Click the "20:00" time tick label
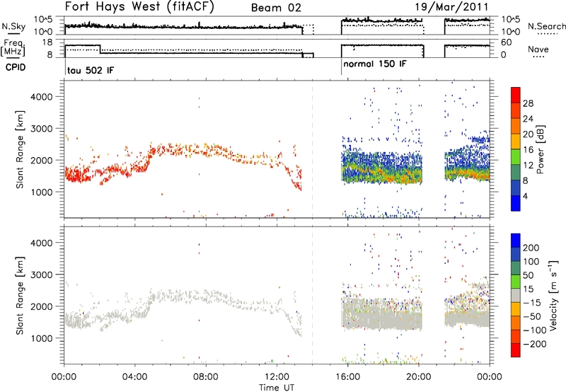Viewport: 566px width, 392px height. tap(419, 377)
